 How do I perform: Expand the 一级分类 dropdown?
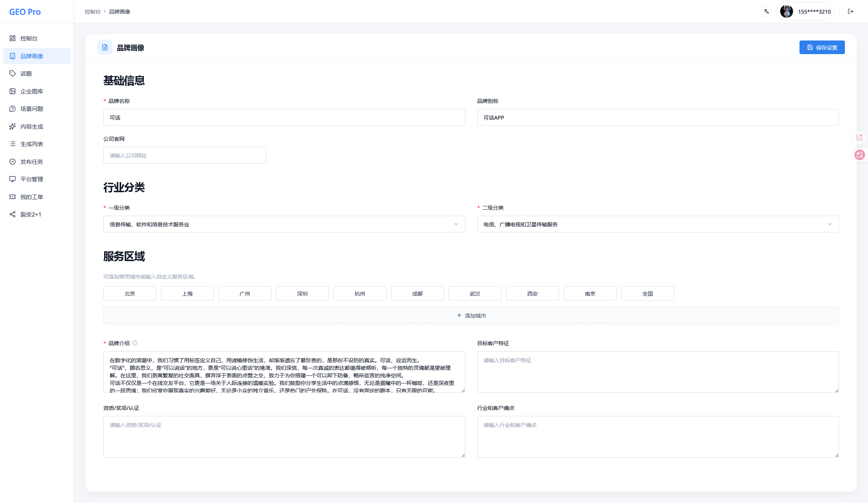[284, 224]
